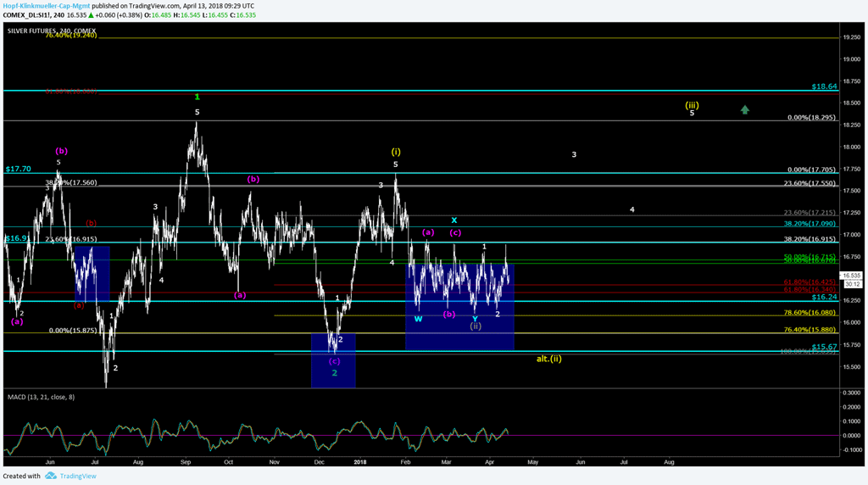Click the yellow (iii) wave label

click(x=692, y=105)
